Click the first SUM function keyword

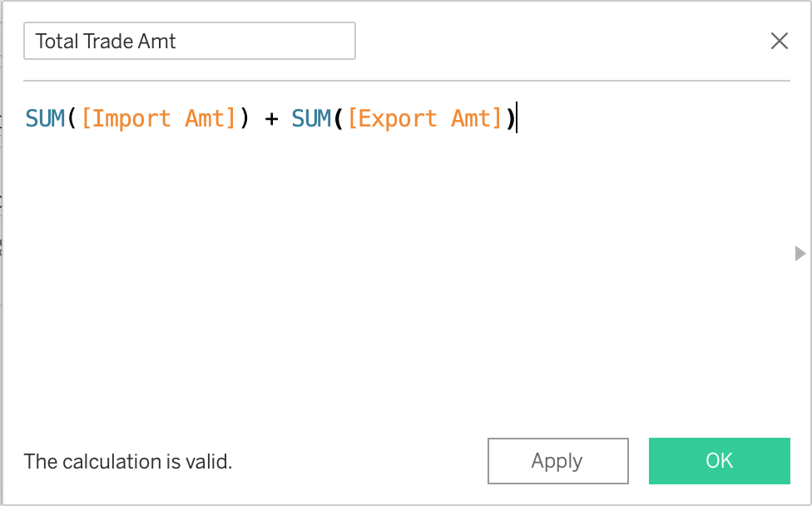[45, 118]
